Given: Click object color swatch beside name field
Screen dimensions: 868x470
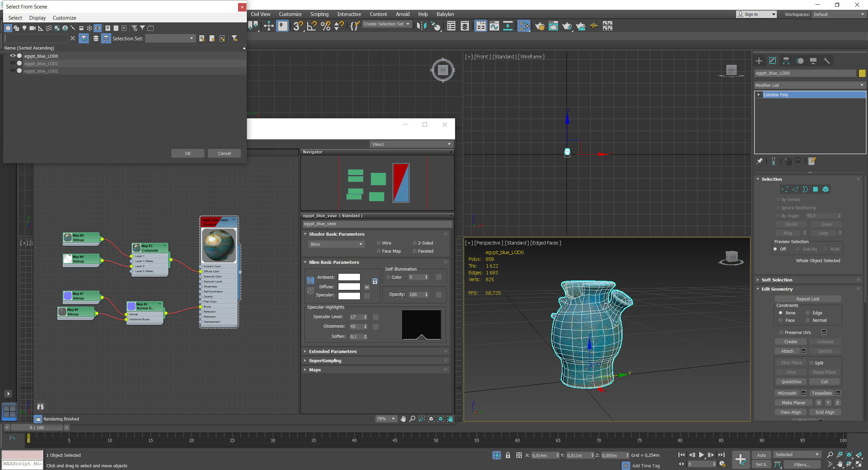Looking at the screenshot, I should coord(862,73).
